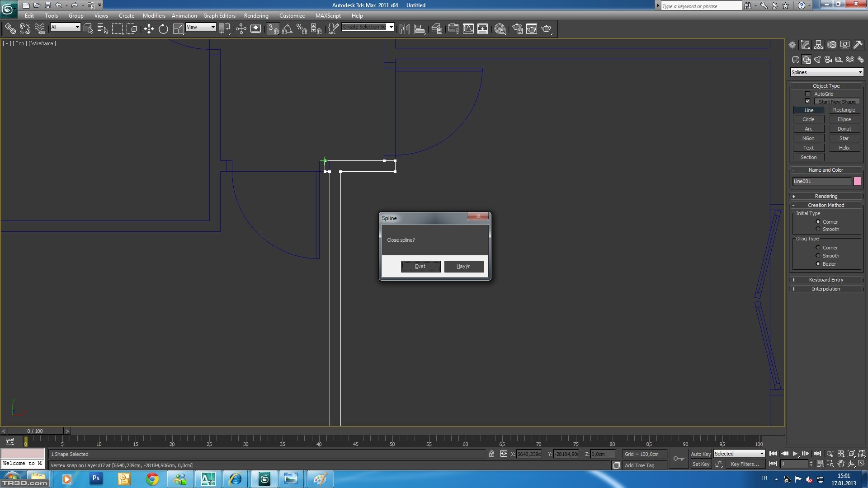The image size is (868, 488).
Task: Open the View reference coordinate dropdown
Action: coord(201,27)
